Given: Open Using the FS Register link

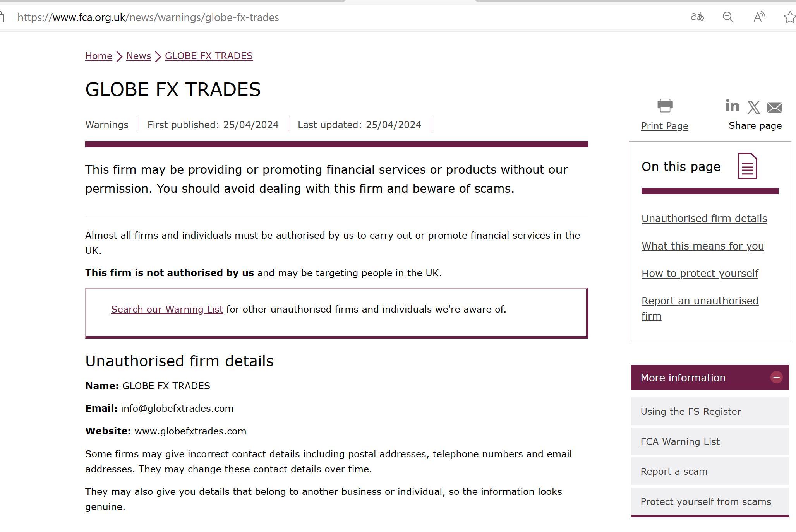Looking at the screenshot, I should 690,412.
